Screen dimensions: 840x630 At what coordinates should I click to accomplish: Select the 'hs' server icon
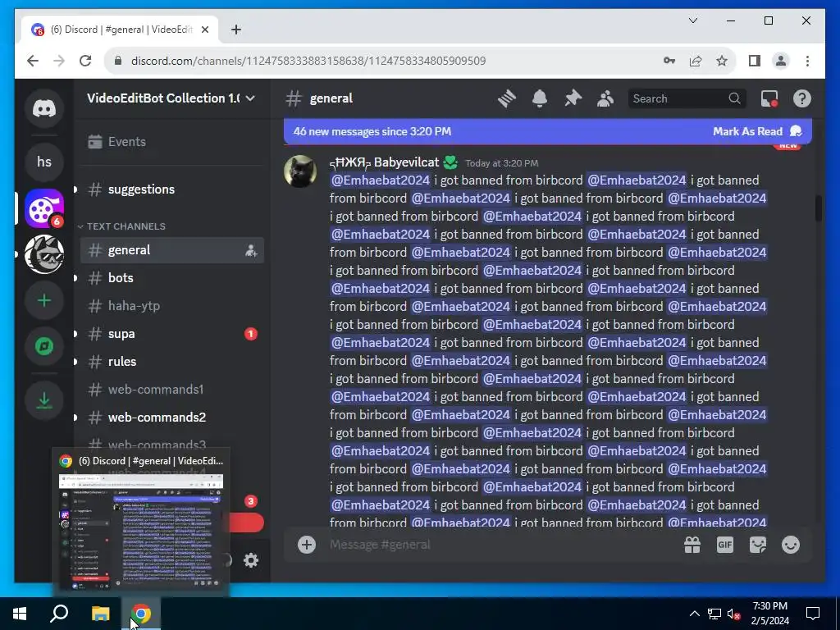(44, 162)
